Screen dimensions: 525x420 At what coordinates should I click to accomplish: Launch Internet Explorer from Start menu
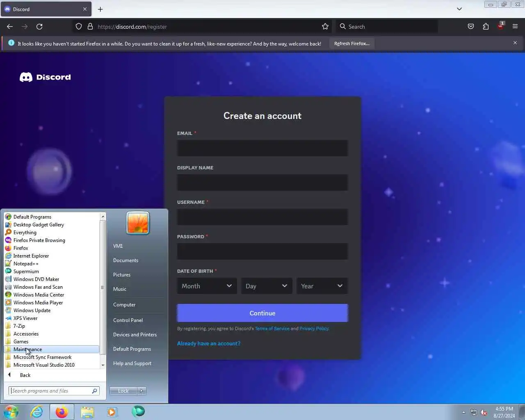click(x=52, y=256)
